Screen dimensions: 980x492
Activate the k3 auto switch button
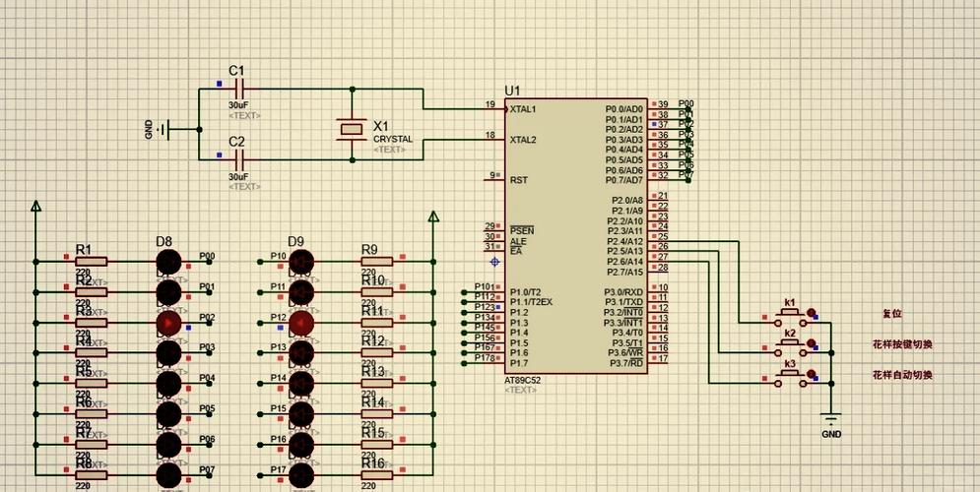[x=789, y=379]
